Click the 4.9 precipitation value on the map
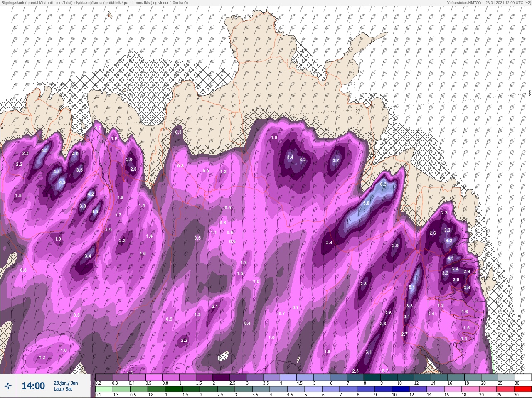This screenshot has width=532, height=398. 62,182
